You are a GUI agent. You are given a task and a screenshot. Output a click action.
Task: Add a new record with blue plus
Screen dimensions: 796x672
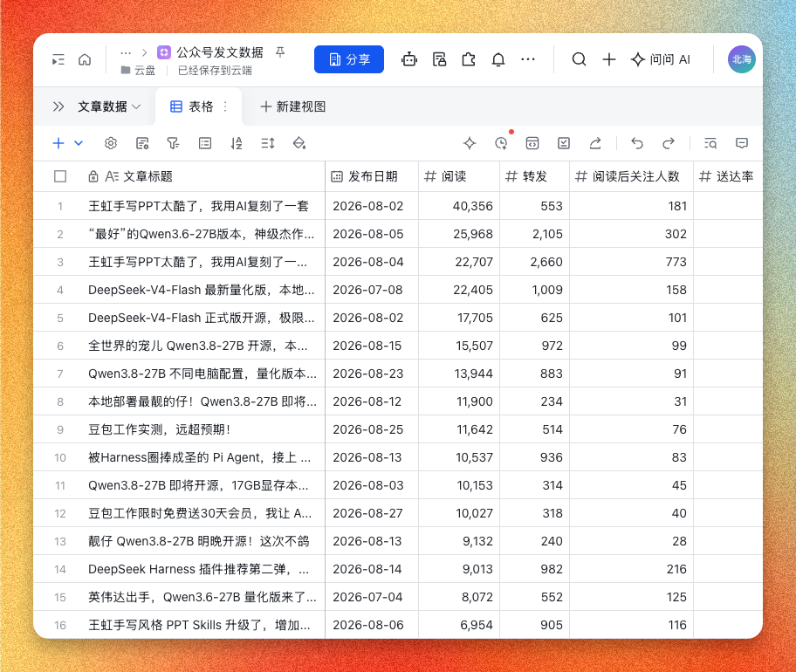click(58, 143)
